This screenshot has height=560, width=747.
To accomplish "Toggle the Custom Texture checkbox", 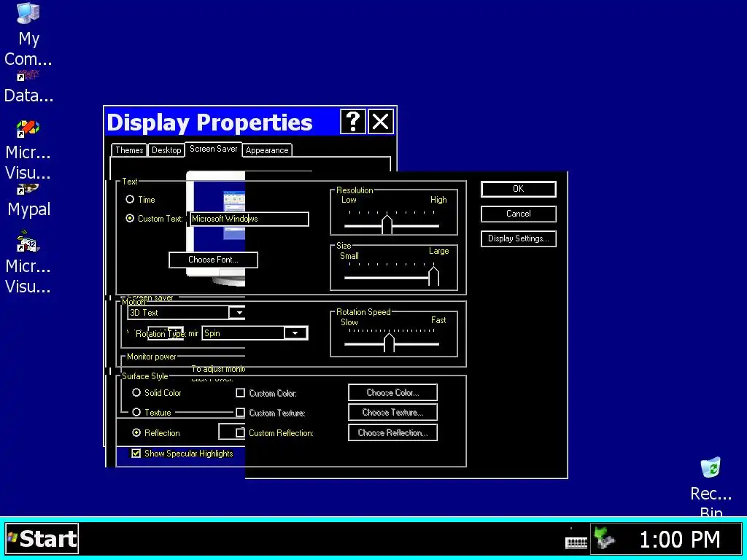I will pyautogui.click(x=240, y=413).
